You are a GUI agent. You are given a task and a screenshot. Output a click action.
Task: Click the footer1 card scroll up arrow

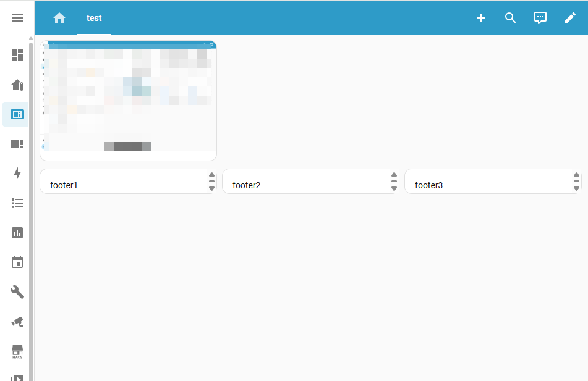(x=211, y=175)
